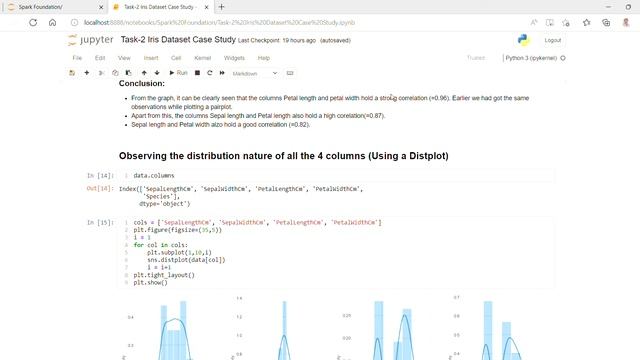This screenshot has height=360, width=640.
Task: Restart kernel and rerun the whole notebook
Action: [222, 73]
